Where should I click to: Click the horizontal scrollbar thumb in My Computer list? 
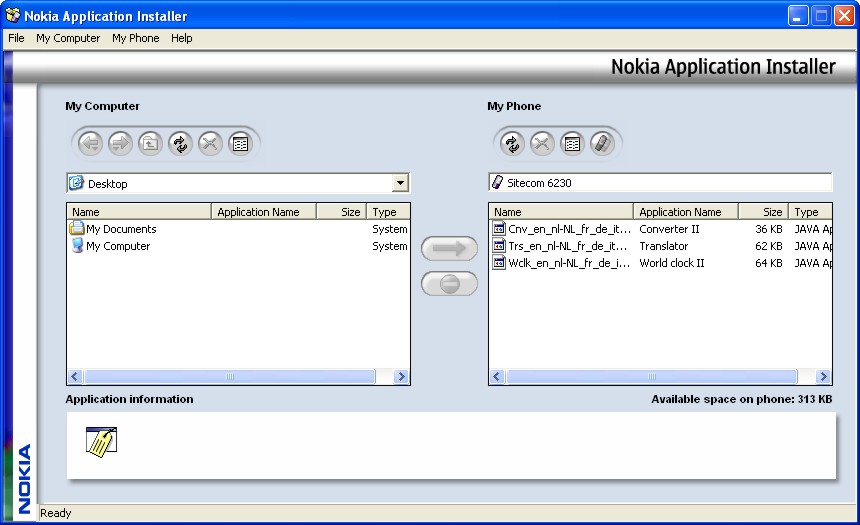click(x=230, y=376)
